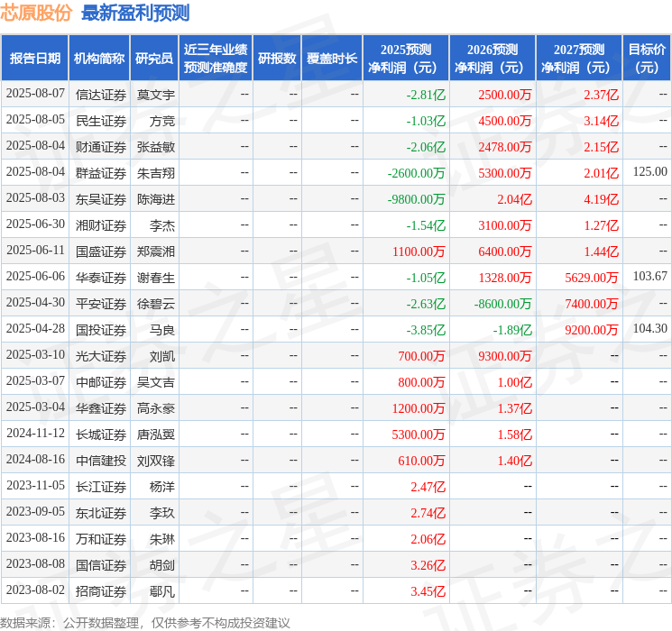Click the -1.89亿 forecast value
This screenshot has height=631, width=672.
[512, 330]
